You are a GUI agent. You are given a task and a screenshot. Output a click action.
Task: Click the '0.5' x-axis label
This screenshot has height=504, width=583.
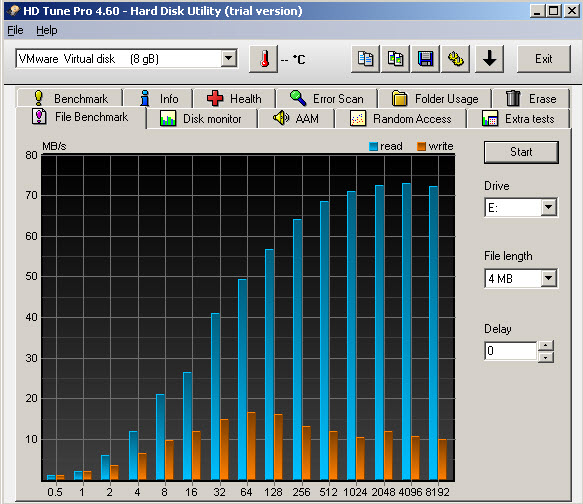point(55,492)
